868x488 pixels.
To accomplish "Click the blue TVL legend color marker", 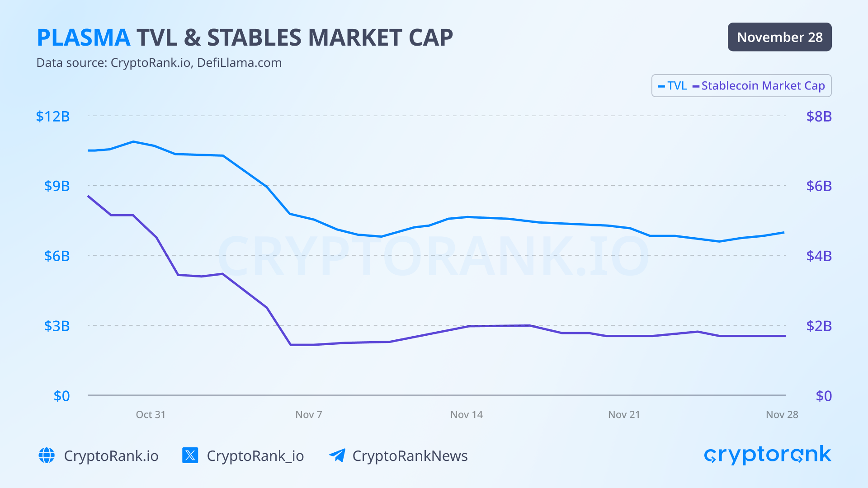I will pyautogui.click(x=661, y=86).
